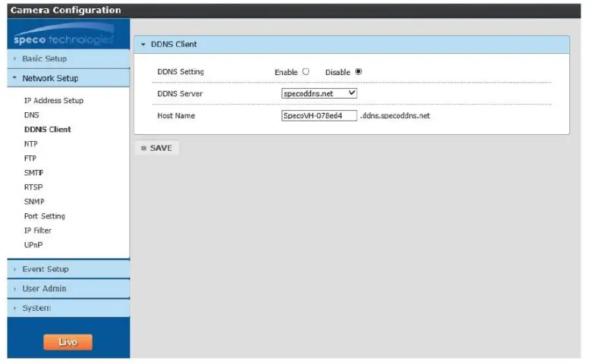The image size is (592, 364).
Task: Expand the System section
Action: point(68,308)
